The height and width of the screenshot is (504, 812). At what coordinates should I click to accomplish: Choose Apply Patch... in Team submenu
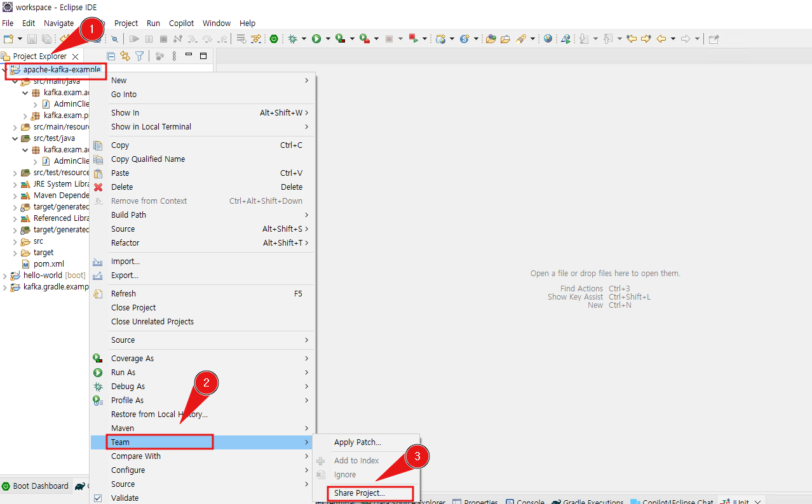[366, 442]
